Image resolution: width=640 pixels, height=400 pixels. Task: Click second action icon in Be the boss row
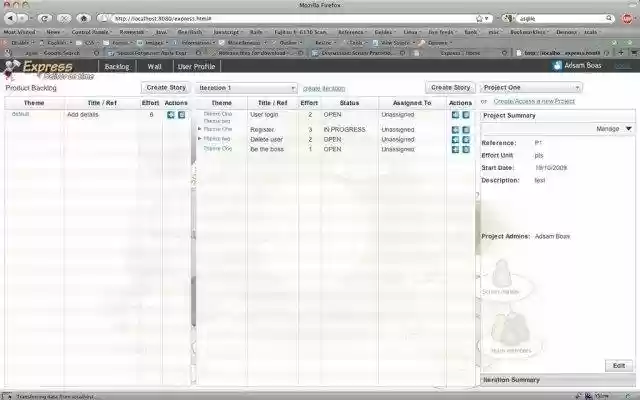[466, 149]
